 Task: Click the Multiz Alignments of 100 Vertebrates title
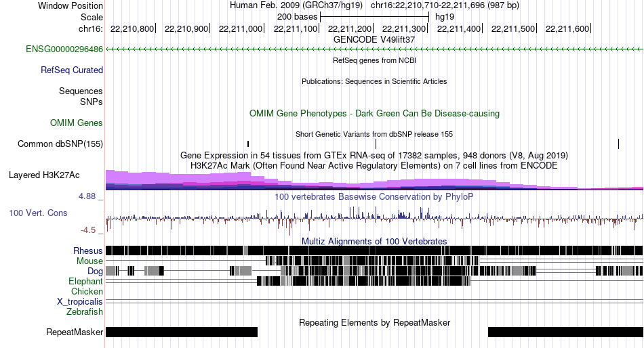coord(374,241)
